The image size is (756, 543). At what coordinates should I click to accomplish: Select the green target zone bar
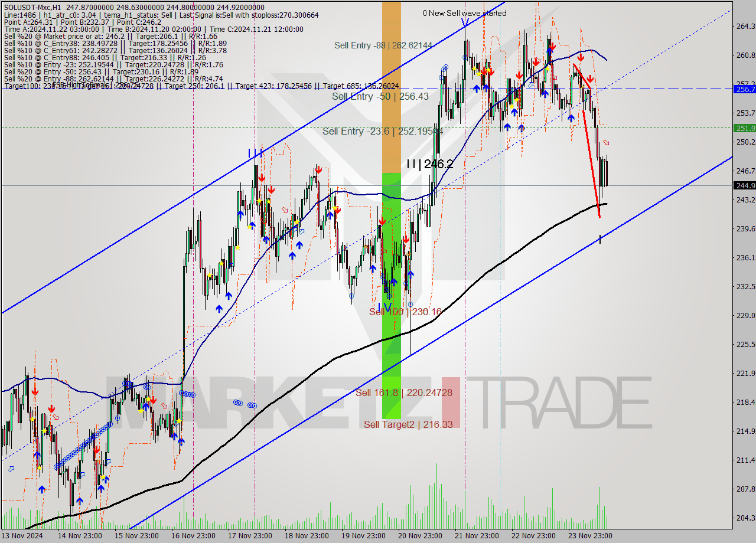(x=392, y=295)
